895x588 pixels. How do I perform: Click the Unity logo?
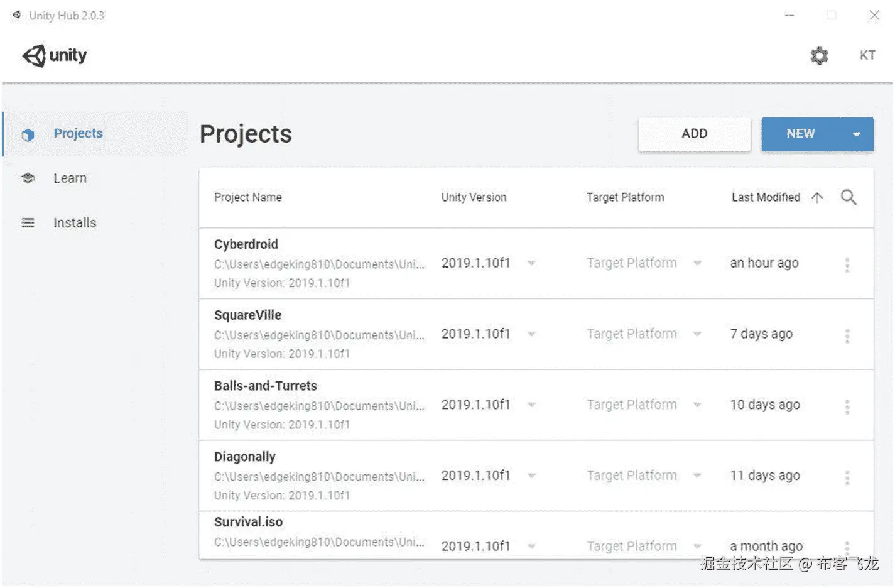[55, 55]
